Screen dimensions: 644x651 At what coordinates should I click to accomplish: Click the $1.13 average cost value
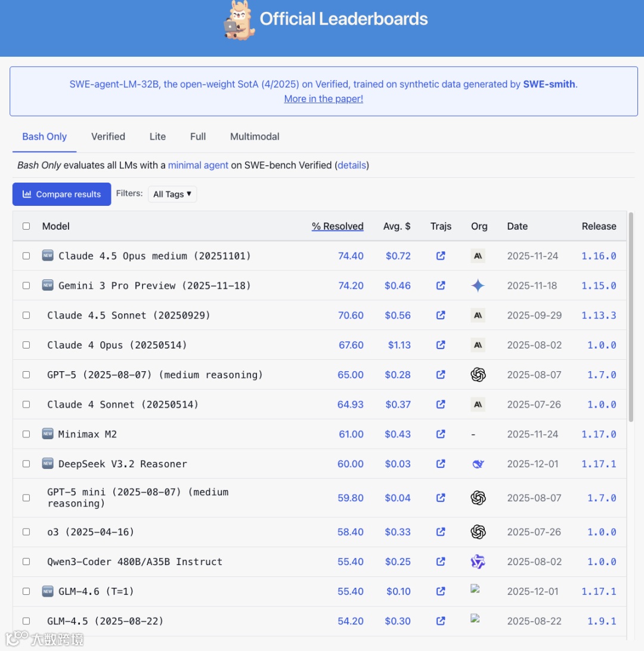tap(399, 345)
